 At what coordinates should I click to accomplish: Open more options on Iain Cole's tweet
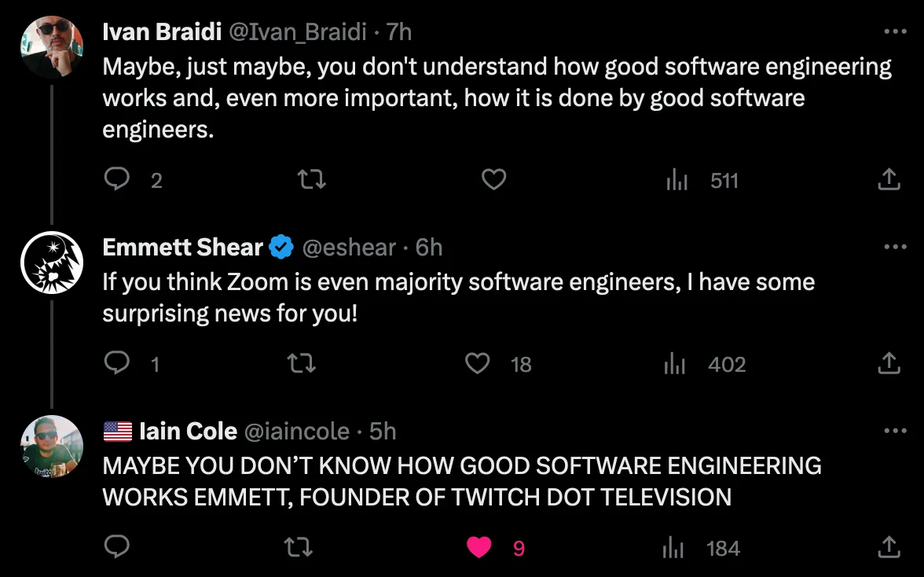895,431
